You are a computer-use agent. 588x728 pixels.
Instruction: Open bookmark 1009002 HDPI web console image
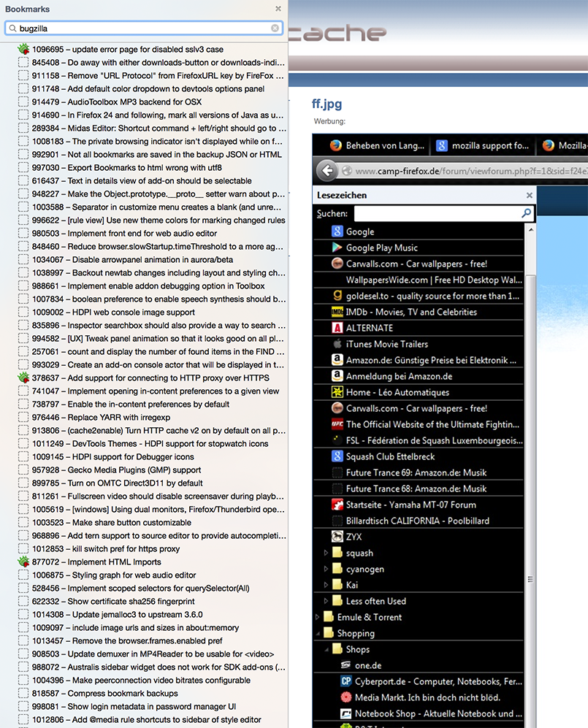click(113, 312)
